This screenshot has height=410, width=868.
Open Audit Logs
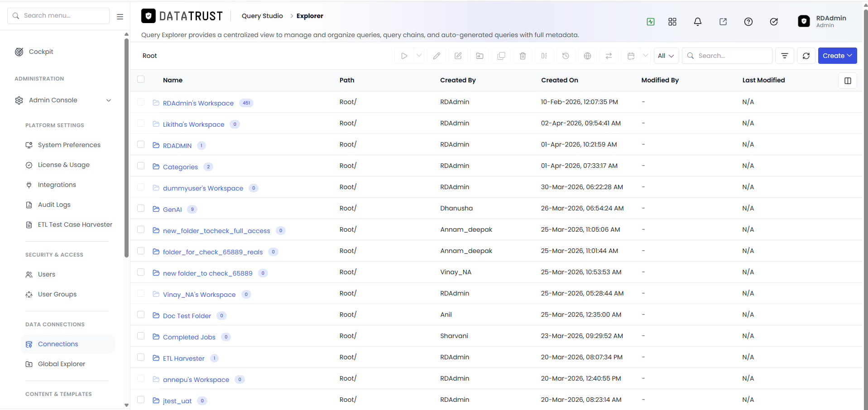(x=54, y=205)
